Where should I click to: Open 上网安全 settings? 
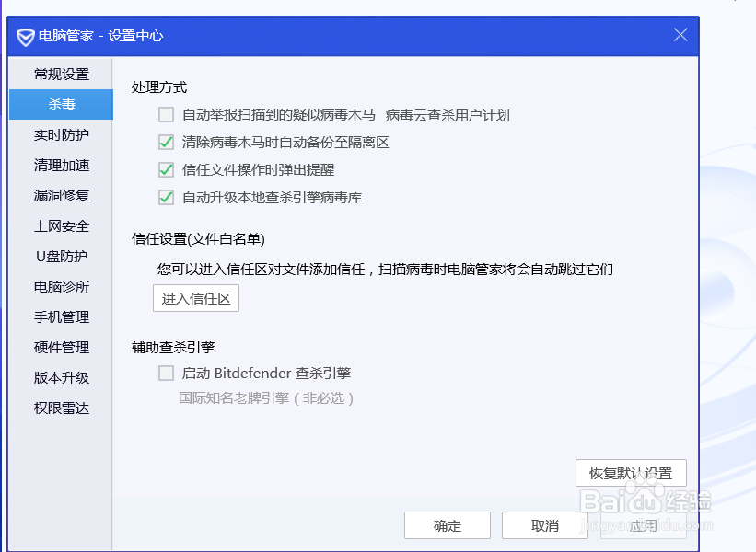click(x=61, y=226)
